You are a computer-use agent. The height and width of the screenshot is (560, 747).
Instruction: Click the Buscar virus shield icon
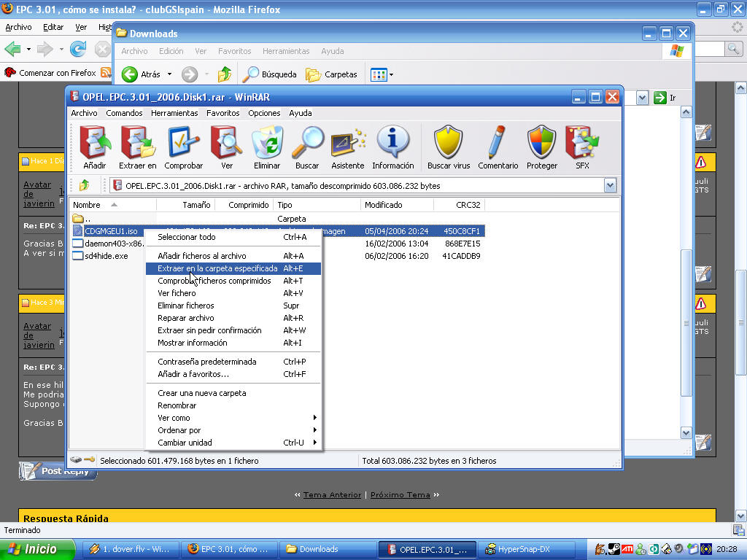[x=449, y=147]
